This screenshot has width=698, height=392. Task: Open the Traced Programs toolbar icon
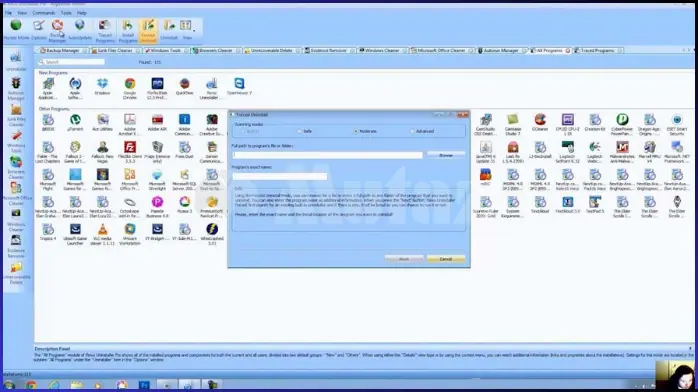coord(105,31)
